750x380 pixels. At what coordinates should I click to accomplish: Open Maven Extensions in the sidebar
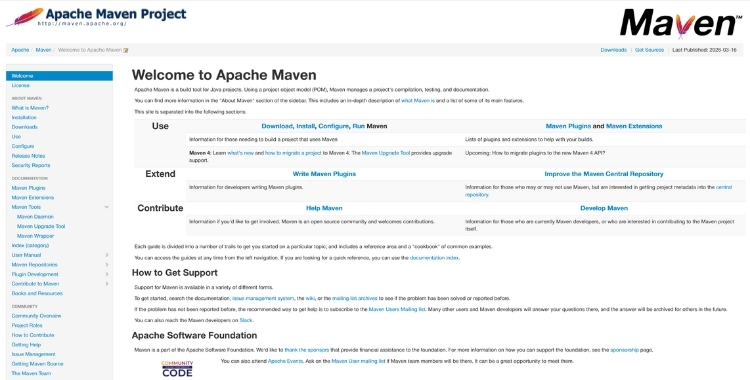pyautogui.click(x=33, y=198)
